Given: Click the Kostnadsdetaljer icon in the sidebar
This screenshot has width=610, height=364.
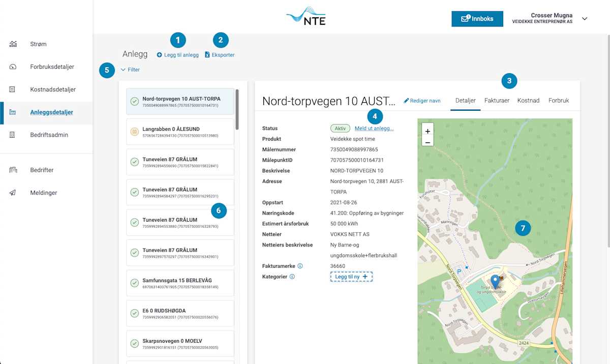Looking at the screenshot, I should click(x=13, y=89).
